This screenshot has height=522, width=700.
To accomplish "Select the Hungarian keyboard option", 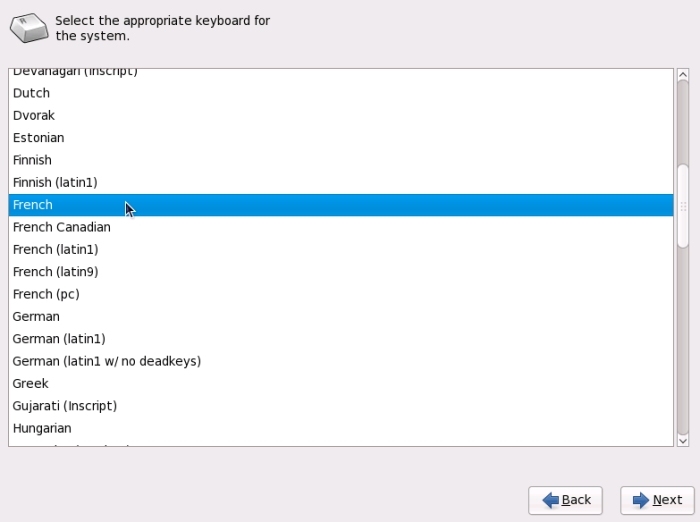I will coord(42,428).
